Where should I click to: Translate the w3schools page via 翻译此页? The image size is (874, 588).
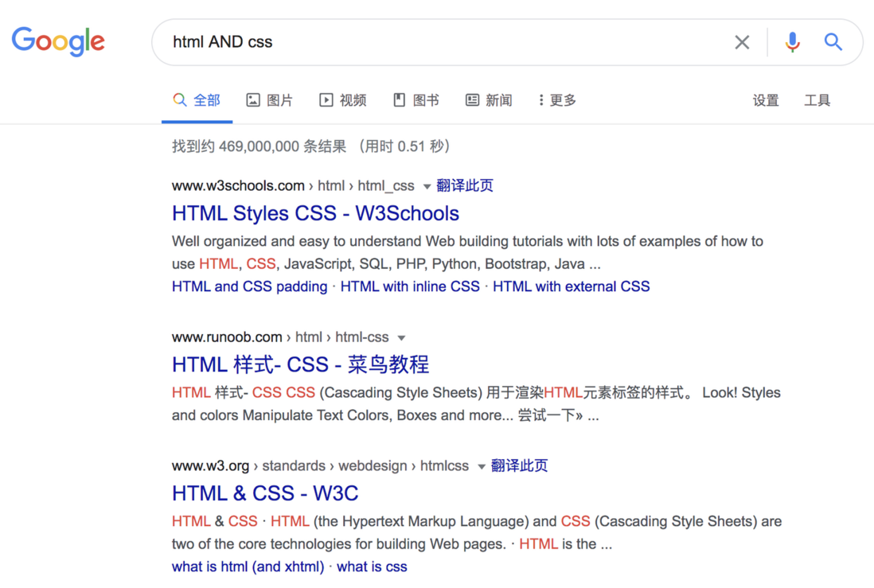(x=465, y=185)
